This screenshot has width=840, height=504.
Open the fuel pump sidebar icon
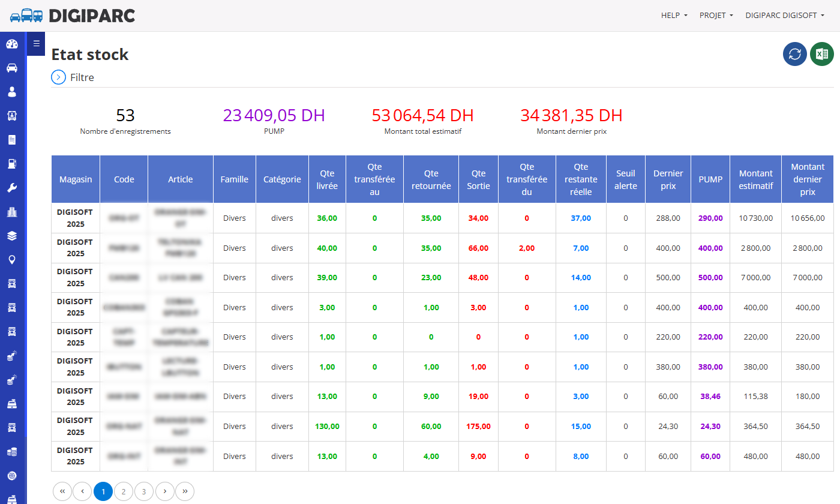tap(12, 164)
